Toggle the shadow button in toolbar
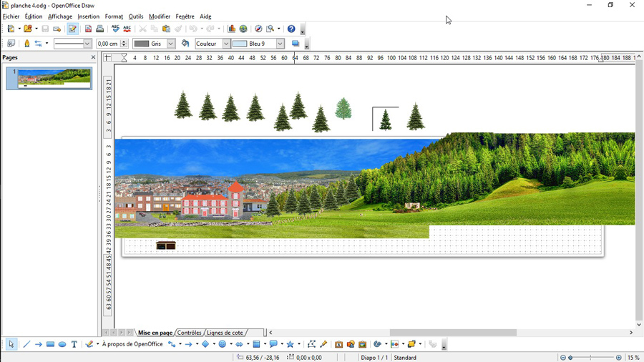The width and height of the screenshot is (644, 362). coord(295,44)
